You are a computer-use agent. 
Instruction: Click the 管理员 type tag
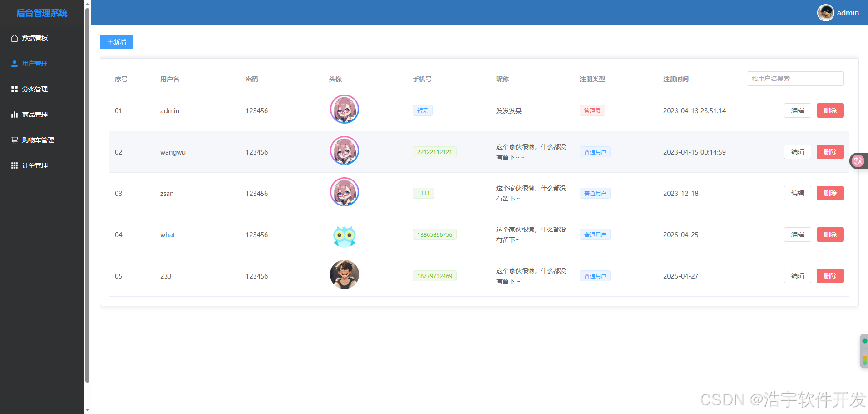[x=592, y=110]
